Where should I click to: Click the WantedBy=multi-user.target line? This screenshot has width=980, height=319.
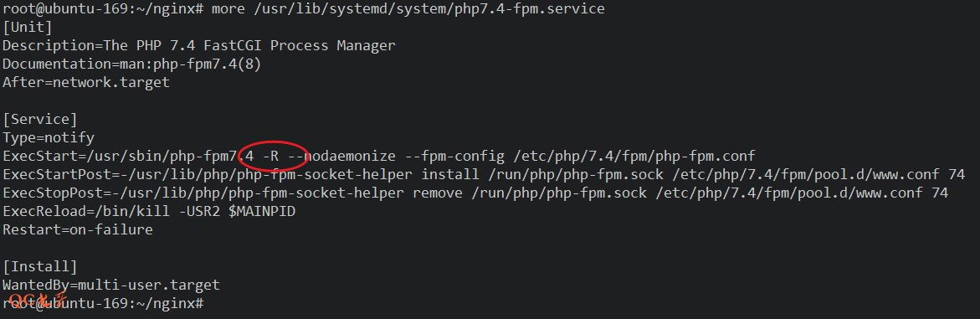point(111,286)
